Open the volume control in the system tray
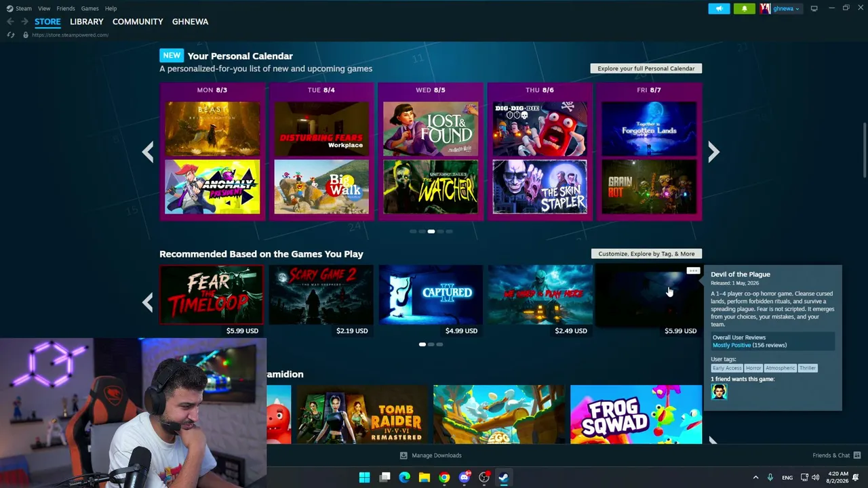 click(x=815, y=477)
